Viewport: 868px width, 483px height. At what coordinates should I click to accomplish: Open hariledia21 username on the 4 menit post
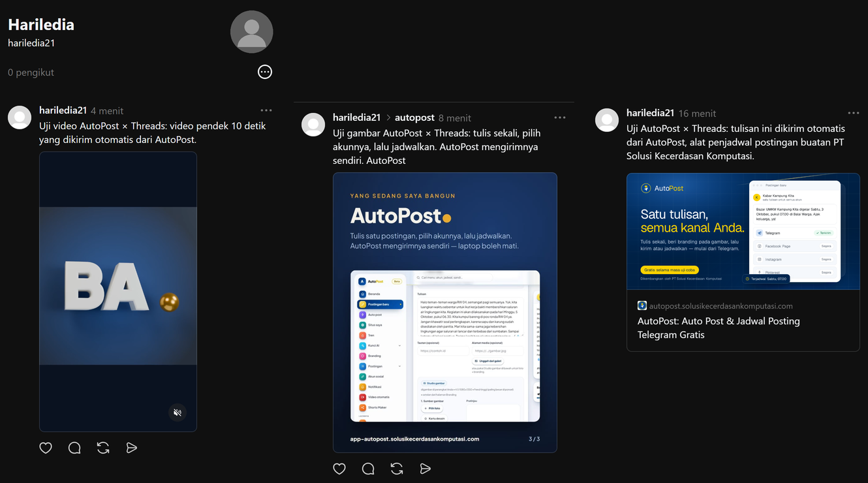click(63, 110)
